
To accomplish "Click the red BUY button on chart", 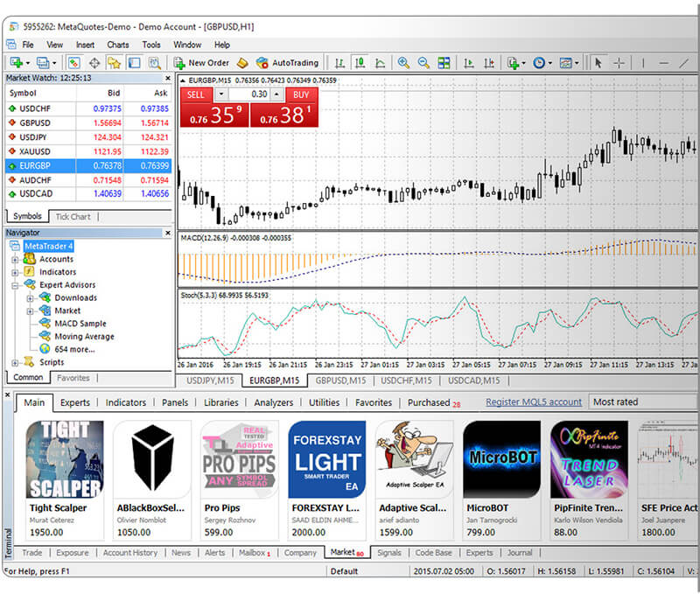I will click(x=301, y=94).
